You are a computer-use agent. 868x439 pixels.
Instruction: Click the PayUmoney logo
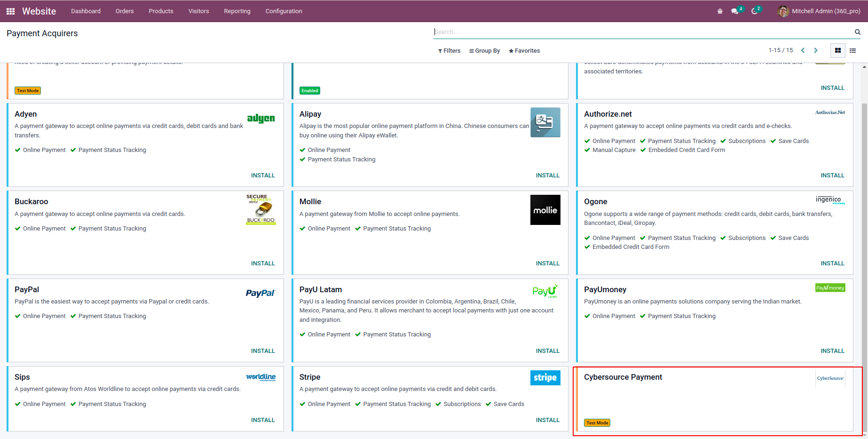[x=830, y=288]
